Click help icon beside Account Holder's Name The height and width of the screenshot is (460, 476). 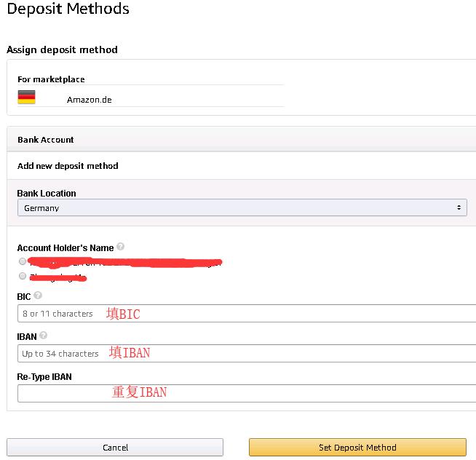121,247
